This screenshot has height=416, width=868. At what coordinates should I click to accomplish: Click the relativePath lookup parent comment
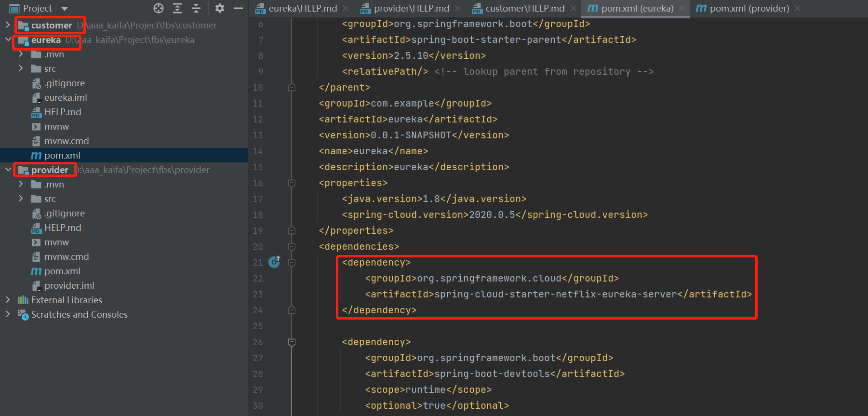544,71
